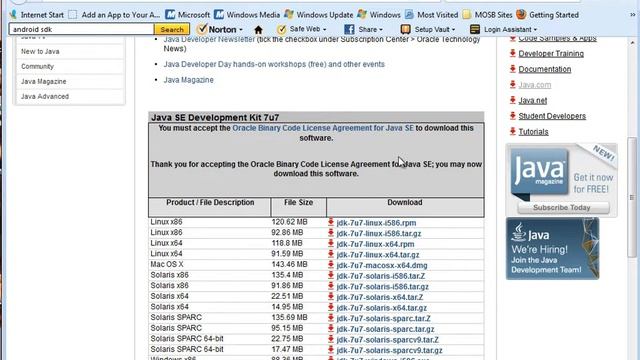Click download arrow for jdk-7u7-solaris-sparc.tar.Z
The width and height of the screenshot is (640, 360).
tap(331, 318)
